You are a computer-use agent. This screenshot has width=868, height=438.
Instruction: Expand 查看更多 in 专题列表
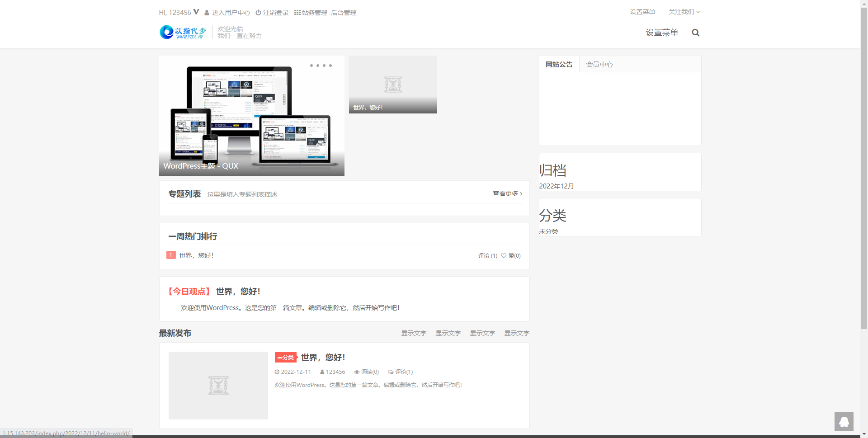pos(507,193)
